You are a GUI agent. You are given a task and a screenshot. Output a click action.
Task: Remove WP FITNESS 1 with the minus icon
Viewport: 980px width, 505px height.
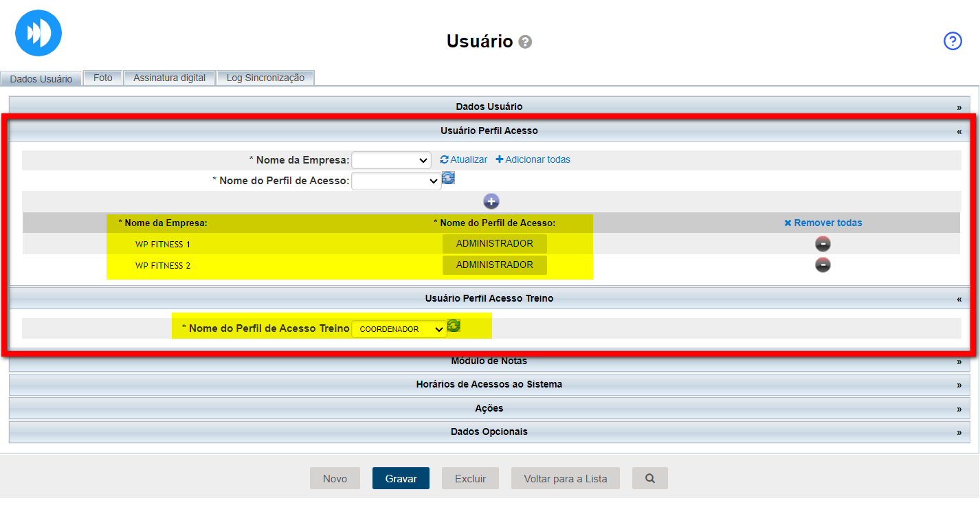pyautogui.click(x=823, y=244)
